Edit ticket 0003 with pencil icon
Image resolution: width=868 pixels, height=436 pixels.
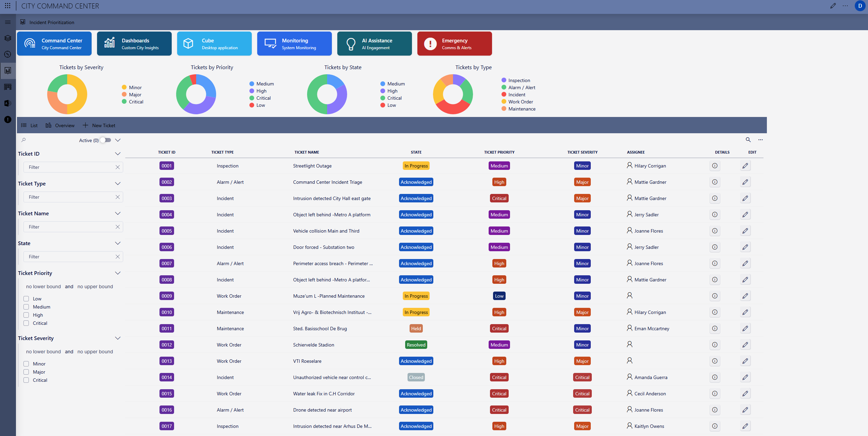tap(745, 198)
